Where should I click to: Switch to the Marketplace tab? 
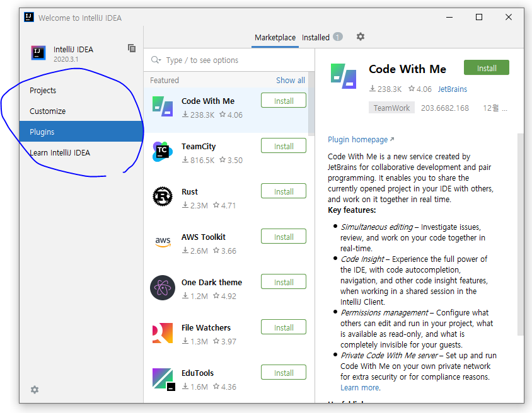(x=275, y=37)
